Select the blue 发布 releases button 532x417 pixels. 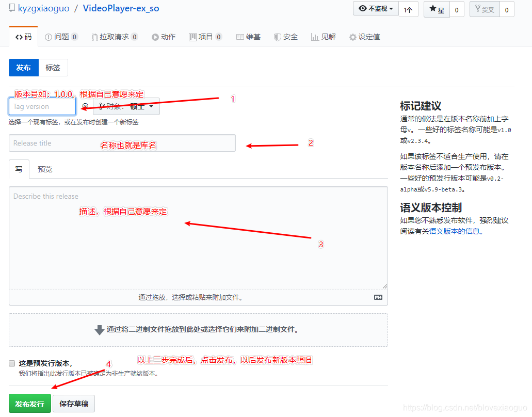pos(24,68)
